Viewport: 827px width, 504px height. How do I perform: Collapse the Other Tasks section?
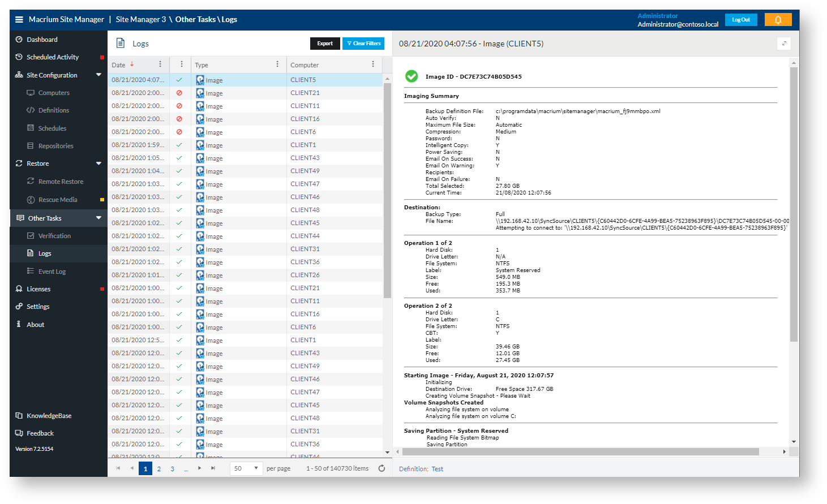99,218
